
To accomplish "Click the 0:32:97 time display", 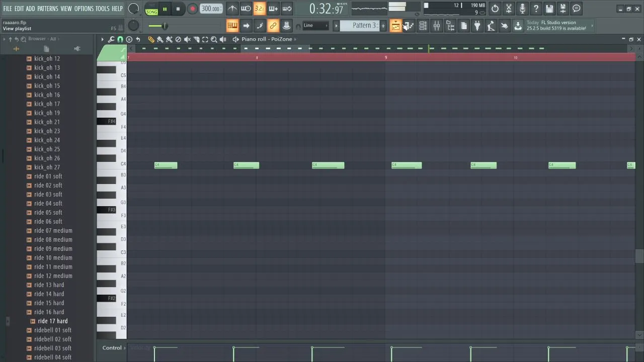I will [x=326, y=9].
